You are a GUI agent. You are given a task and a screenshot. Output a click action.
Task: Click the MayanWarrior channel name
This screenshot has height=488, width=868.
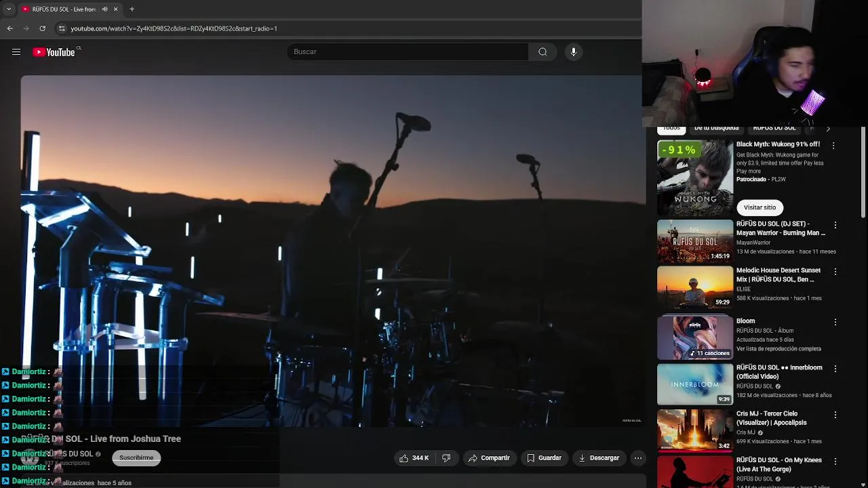tap(753, 243)
